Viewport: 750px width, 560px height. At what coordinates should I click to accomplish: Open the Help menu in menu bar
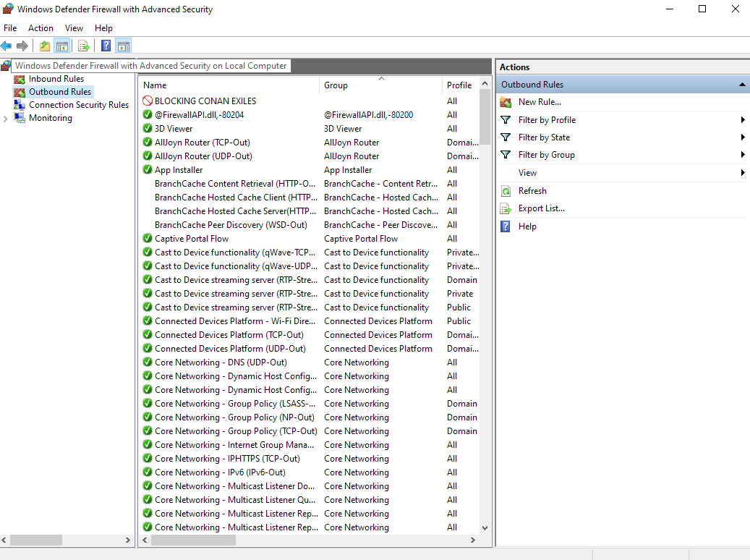(103, 28)
